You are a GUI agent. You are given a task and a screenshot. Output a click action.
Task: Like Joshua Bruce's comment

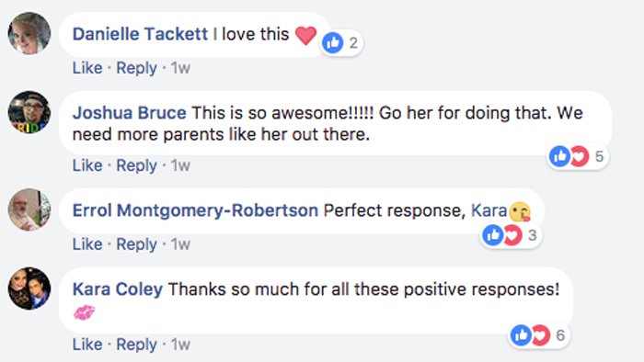(87, 165)
